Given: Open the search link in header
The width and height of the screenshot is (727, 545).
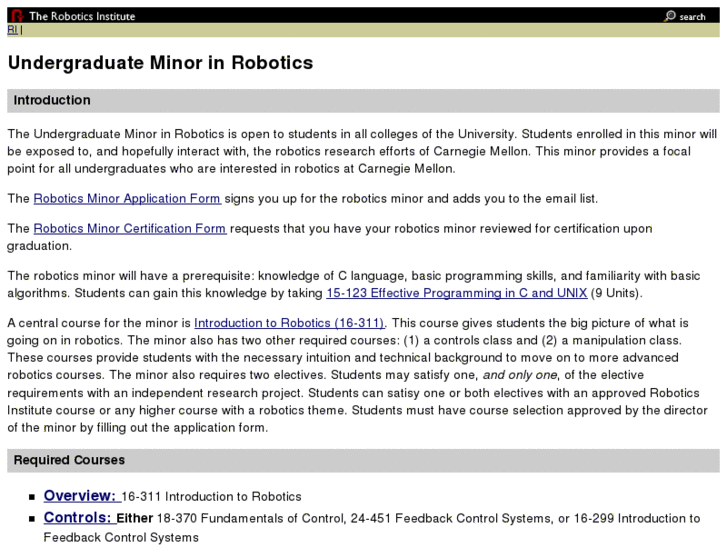Looking at the screenshot, I should (692, 17).
